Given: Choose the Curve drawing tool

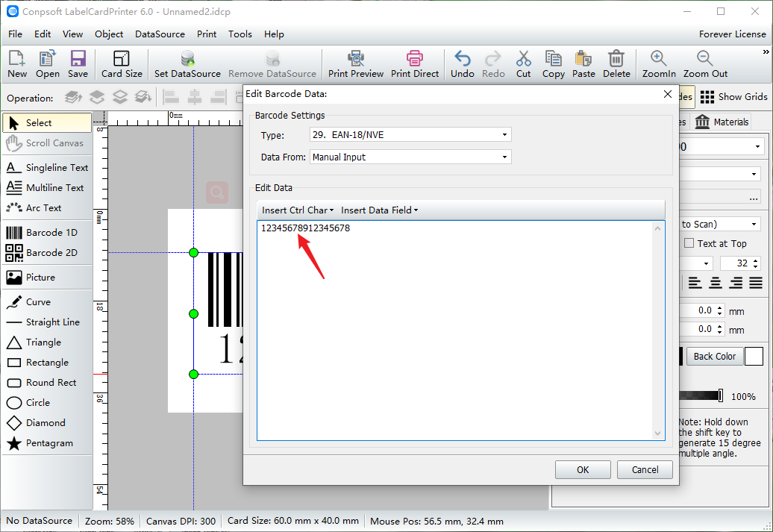Looking at the screenshot, I should [47, 302].
